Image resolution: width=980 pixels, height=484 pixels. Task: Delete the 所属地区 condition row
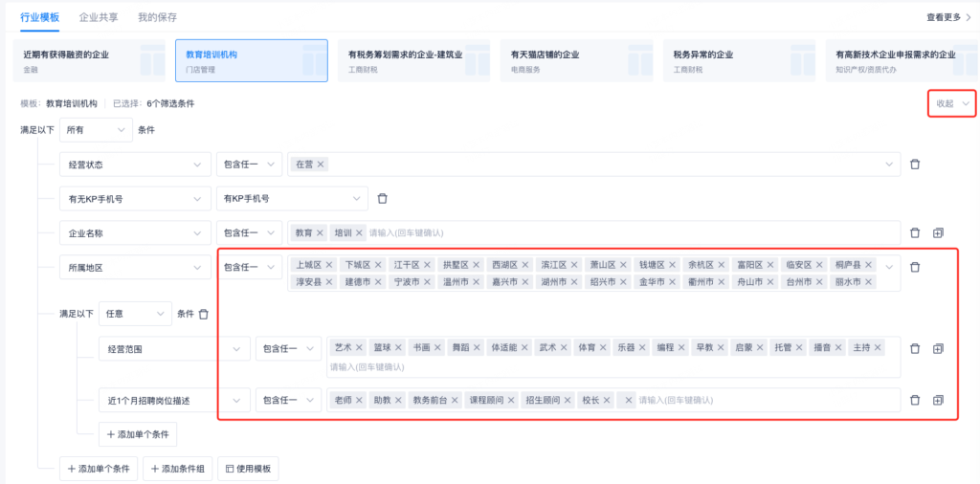[x=915, y=267]
